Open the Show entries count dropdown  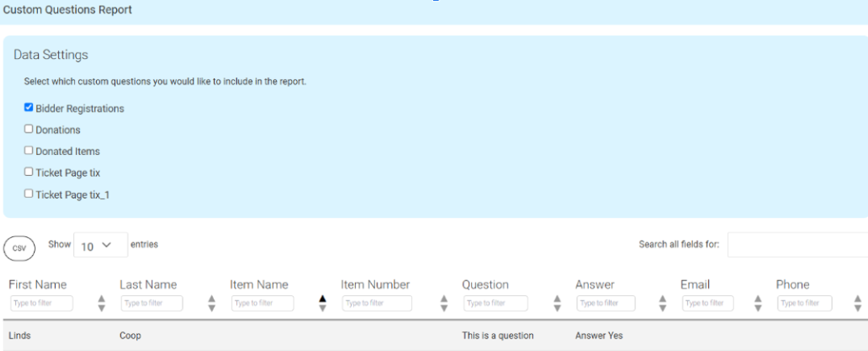click(x=100, y=245)
